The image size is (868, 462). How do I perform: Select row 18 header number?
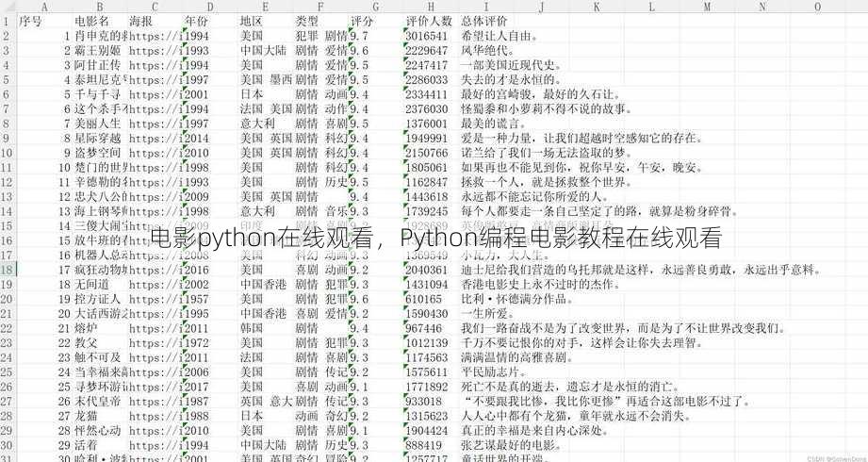click(x=8, y=270)
